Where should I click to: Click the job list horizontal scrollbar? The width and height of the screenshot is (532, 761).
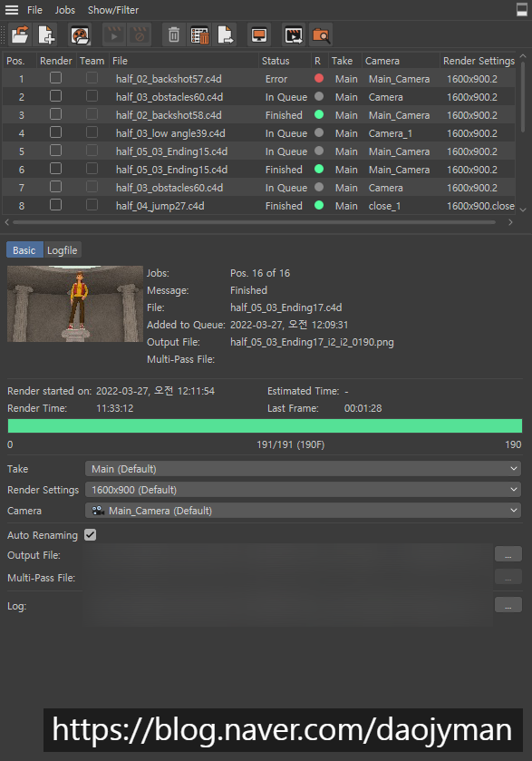[254, 222]
